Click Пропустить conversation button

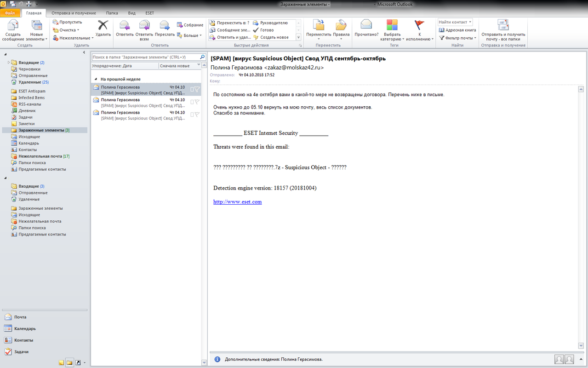[67, 22]
